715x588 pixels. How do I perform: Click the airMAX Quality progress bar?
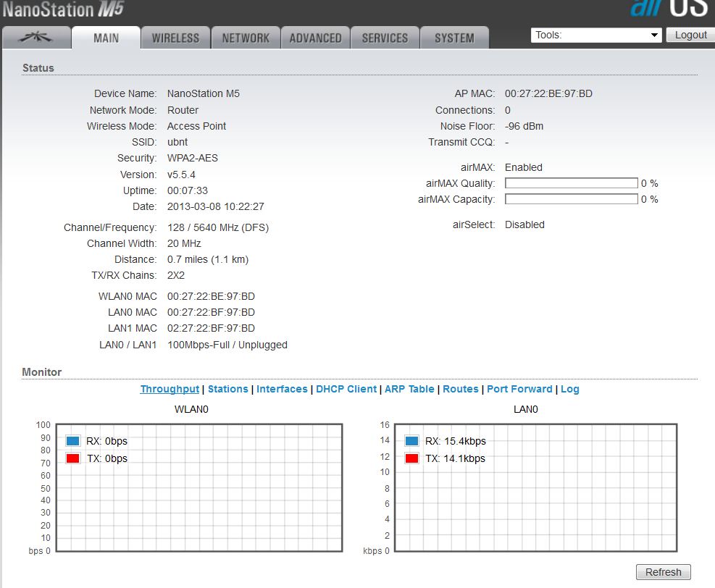(x=572, y=183)
